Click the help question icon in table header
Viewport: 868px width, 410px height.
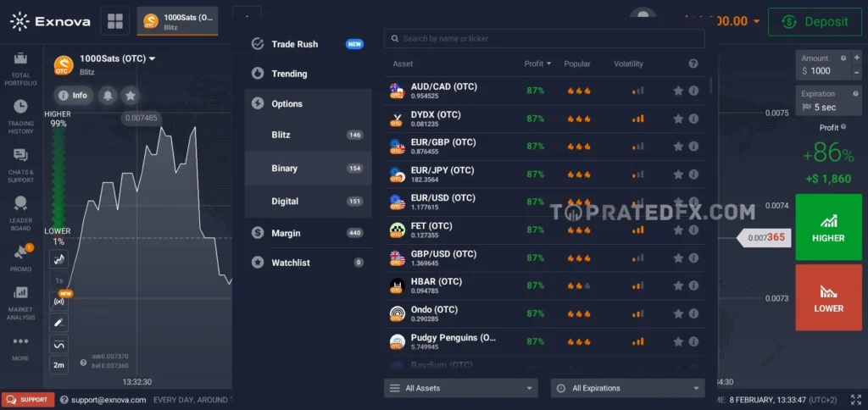693,64
